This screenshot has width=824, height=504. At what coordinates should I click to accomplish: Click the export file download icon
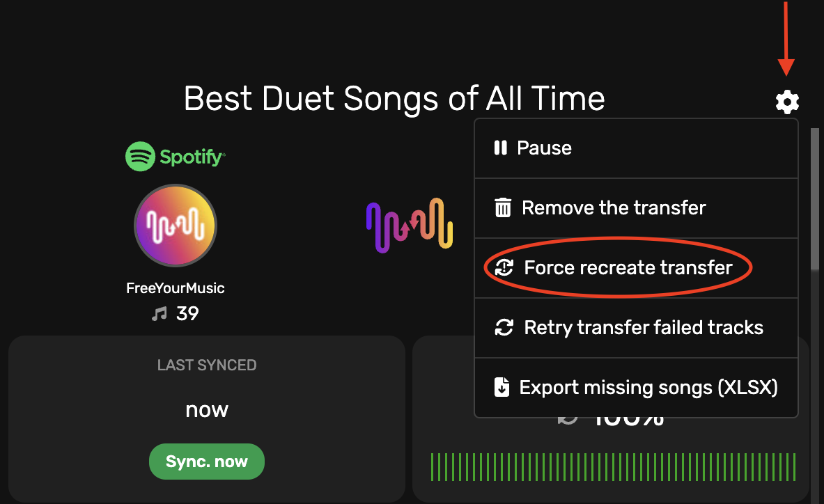tap(502, 387)
